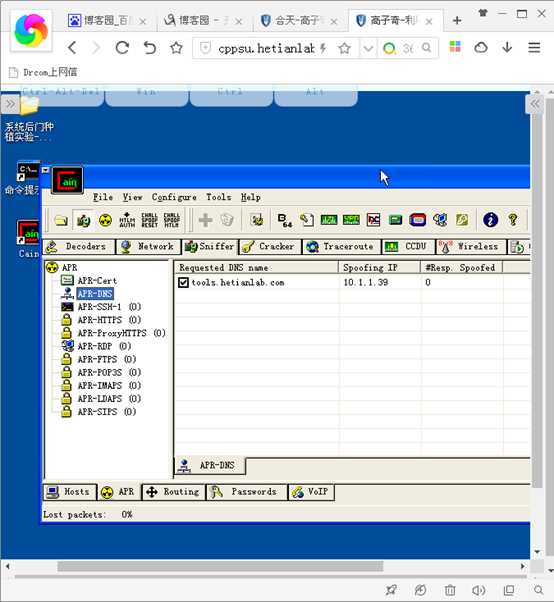554x602 pixels.
Task: Click the horizontal scrollbar thumb at bottom
Action: click(220, 566)
